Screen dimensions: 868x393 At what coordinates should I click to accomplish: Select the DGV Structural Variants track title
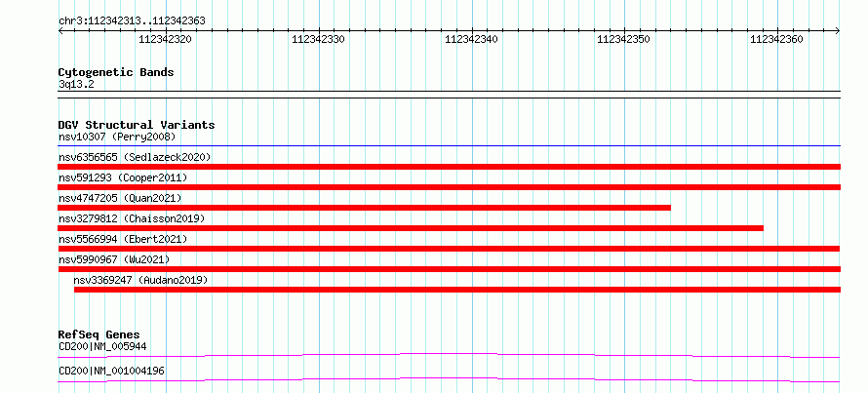137,125
